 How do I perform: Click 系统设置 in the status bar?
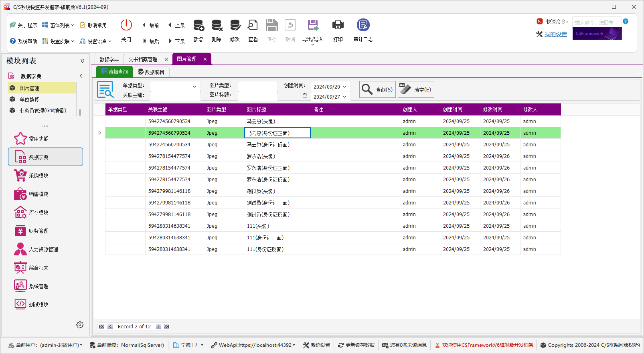point(316,345)
